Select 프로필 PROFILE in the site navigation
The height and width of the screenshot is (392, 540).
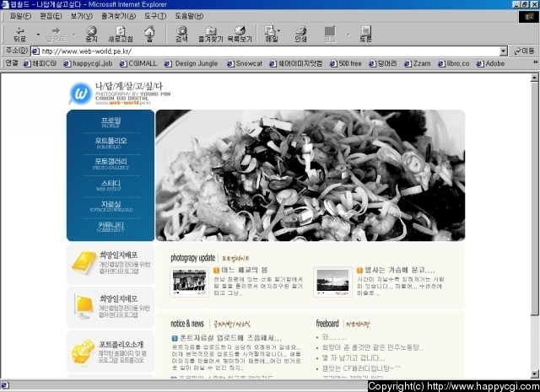tap(111, 122)
